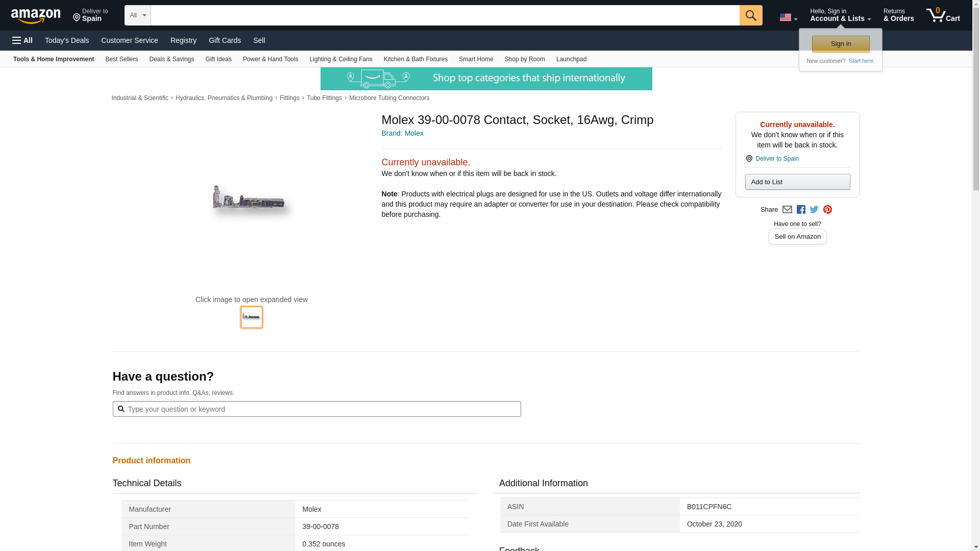This screenshot has height=551, width=980.
Task: Share product on Facebook icon
Action: pos(801,210)
